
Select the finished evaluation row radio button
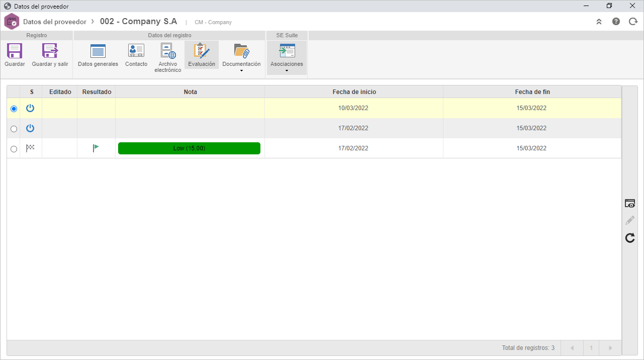[x=14, y=149]
